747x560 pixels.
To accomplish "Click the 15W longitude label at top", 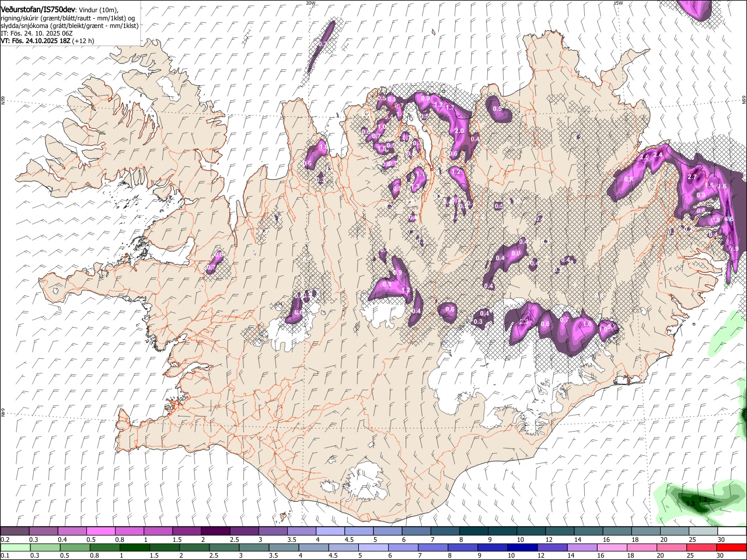I will tap(618, 3).
